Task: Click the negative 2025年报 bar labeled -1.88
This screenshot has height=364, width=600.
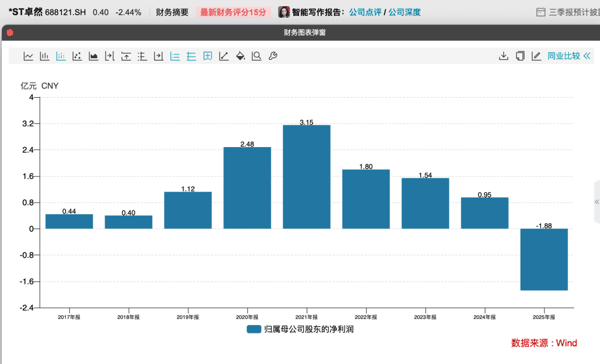Action: (544, 260)
